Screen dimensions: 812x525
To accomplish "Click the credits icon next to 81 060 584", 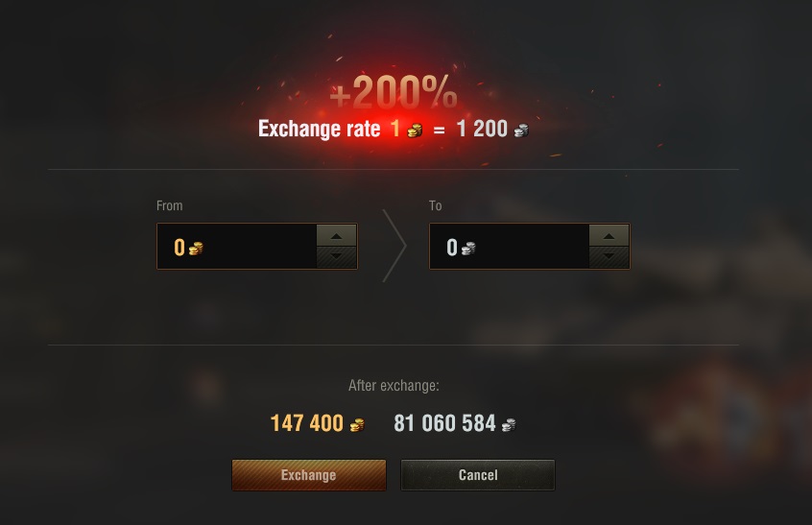I will pos(509,424).
